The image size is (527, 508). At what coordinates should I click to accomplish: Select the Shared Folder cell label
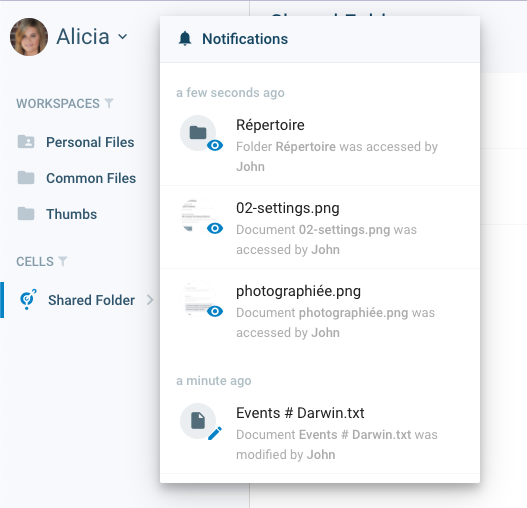pyautogui.click(x=91, y=300)
